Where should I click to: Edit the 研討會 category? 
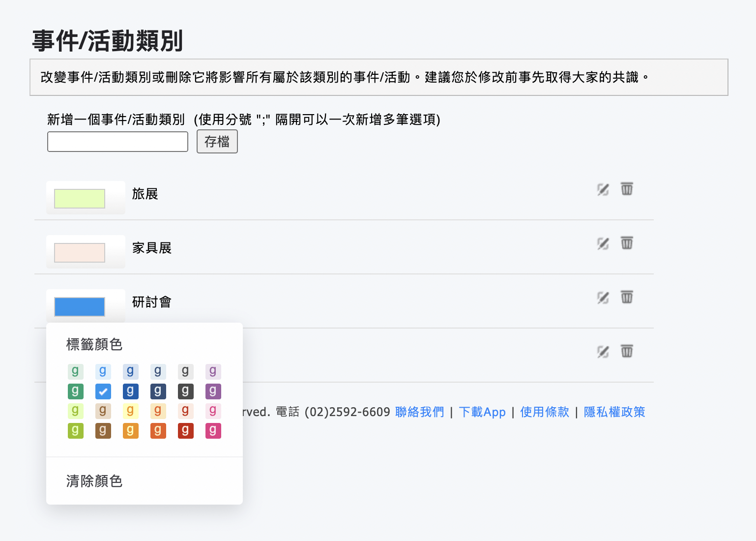click(x=602, y=298)
